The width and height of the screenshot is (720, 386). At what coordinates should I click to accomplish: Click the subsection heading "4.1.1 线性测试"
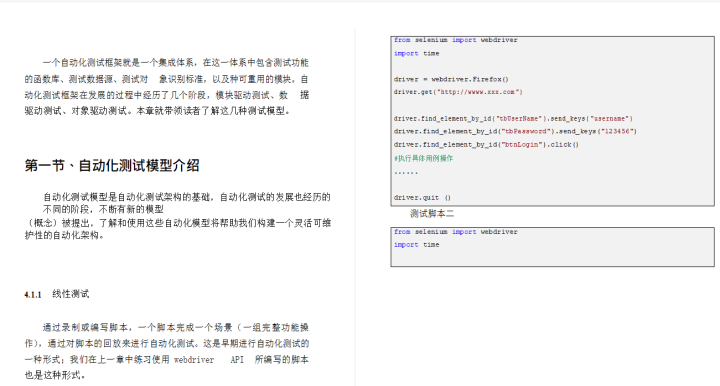coord(56,294)
